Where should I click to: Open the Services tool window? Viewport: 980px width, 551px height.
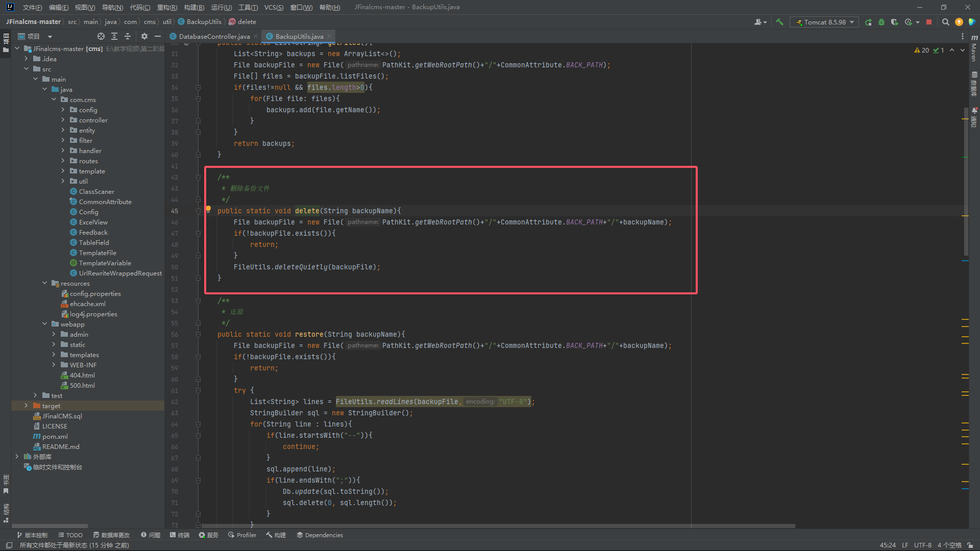tap(209, 535)
